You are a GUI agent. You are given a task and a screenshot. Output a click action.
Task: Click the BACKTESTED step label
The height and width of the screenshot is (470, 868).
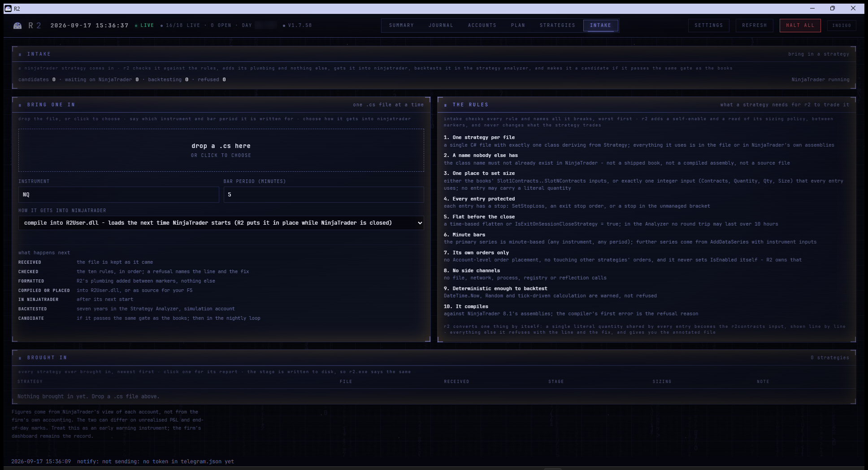click(32, 309)
